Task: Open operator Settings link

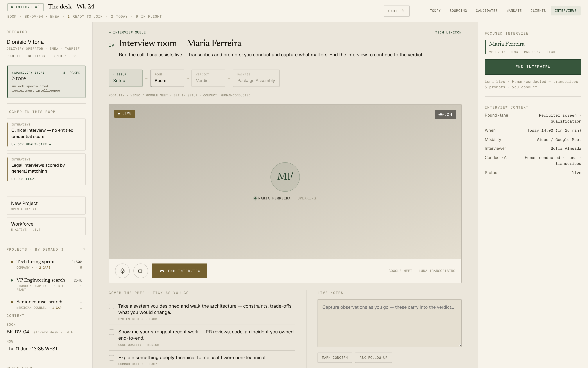Action: click(x=36, y=56)
